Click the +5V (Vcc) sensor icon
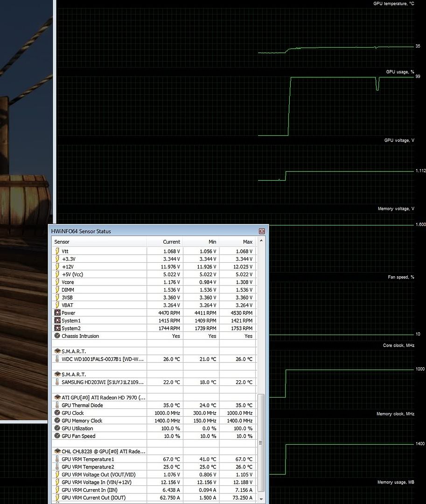The width and height of the screenshot is (426, 504). [57, 274]
